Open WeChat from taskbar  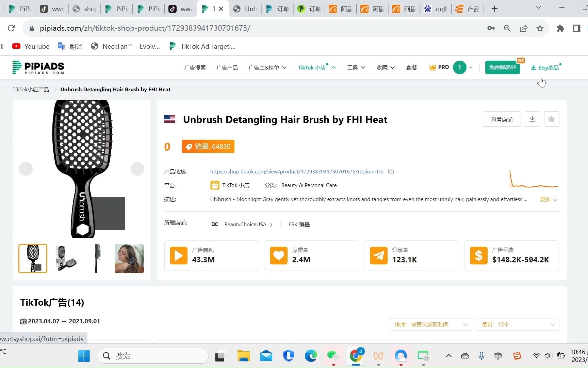click(x=333, y=356)
